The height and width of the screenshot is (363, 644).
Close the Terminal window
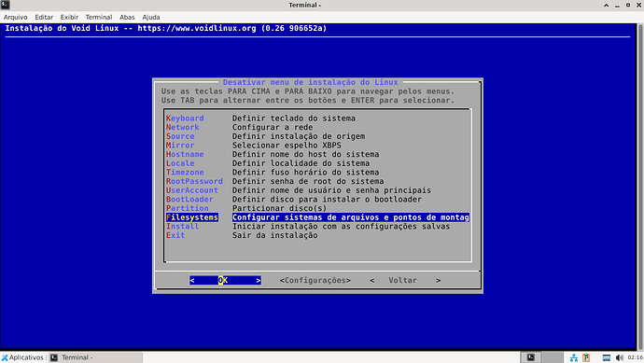[638, 5]
